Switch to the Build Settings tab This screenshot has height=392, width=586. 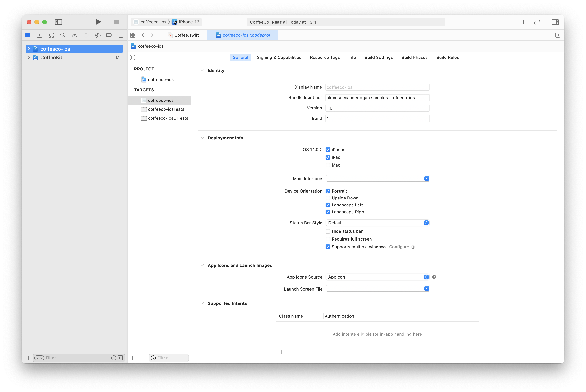click(378, 58)
